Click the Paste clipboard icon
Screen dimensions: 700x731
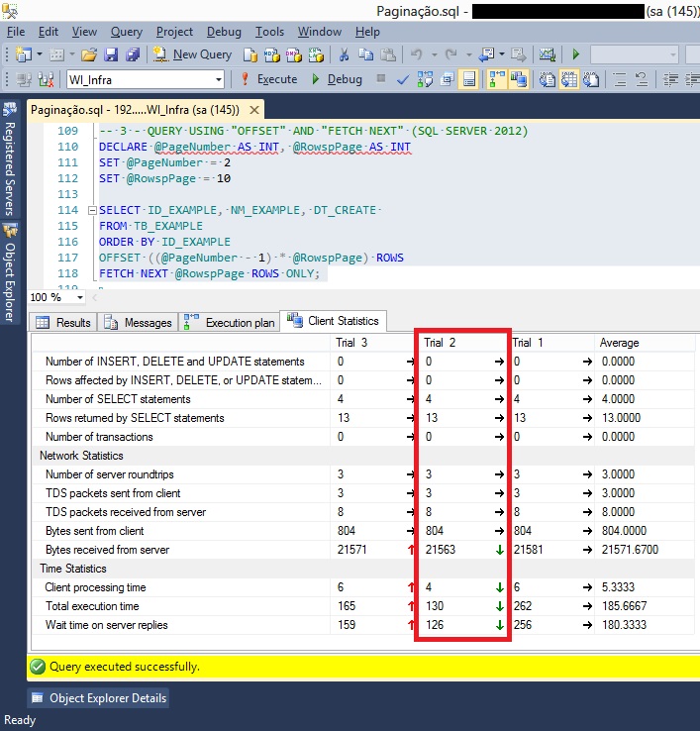click(x=388, y=54)
